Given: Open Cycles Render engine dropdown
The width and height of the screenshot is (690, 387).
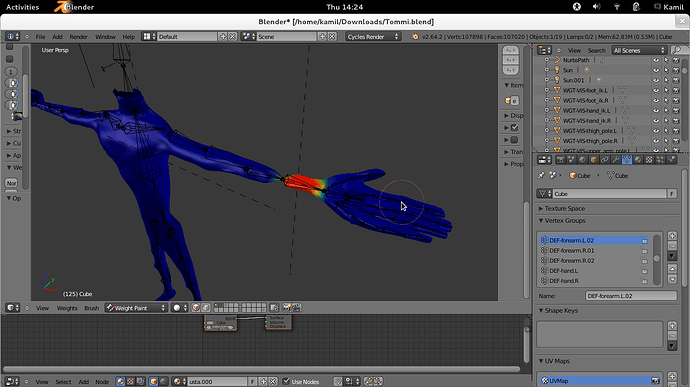Looking at the screenshot, I should pos(373,37).
